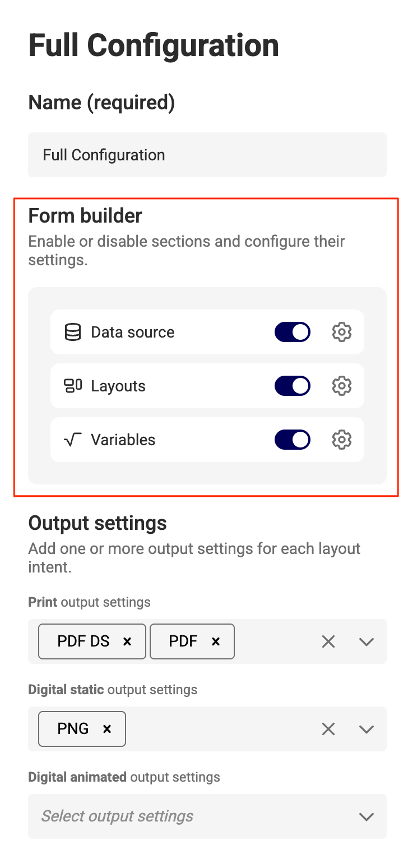The image size is (408, 868).
Task: Select the PNG tag label
Action: pos(73,728)
